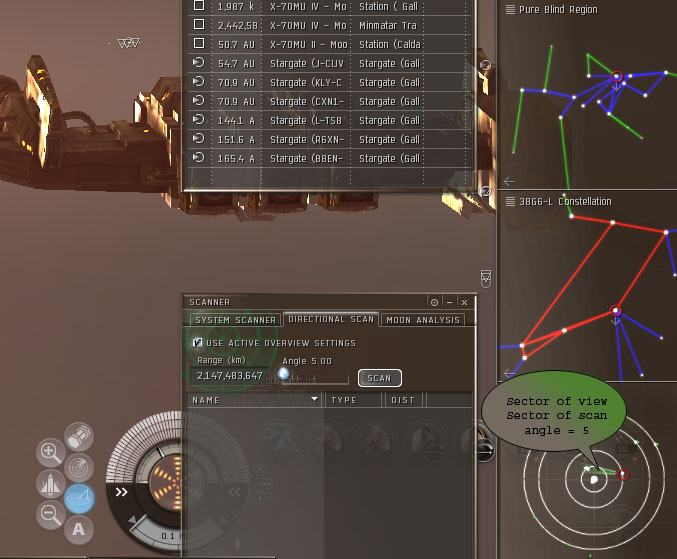
Task: Click the pin icon in Scanner title bar
Action: [x=434, y=303]
